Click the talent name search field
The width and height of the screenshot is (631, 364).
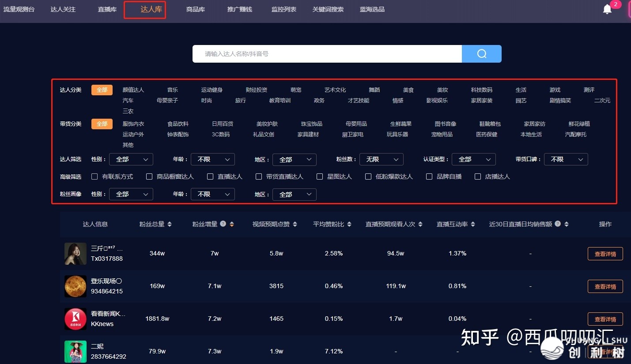[x=327, y=54]
